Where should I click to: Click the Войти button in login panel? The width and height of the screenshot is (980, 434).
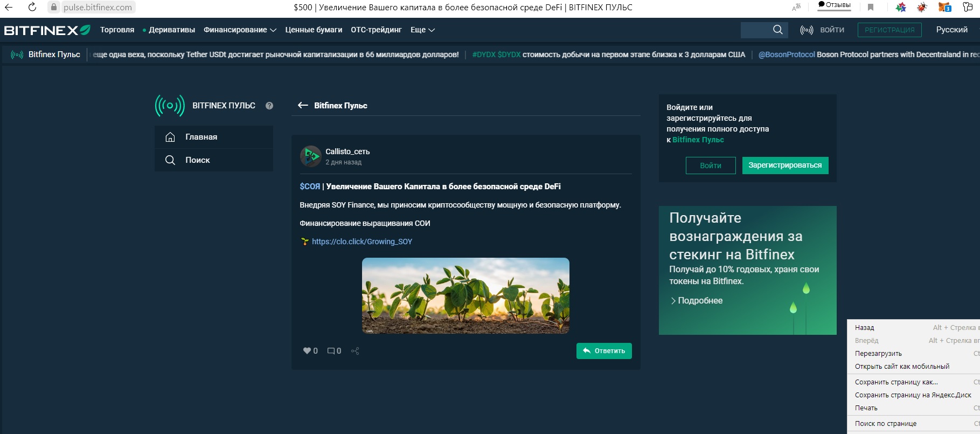coord(711,166)
